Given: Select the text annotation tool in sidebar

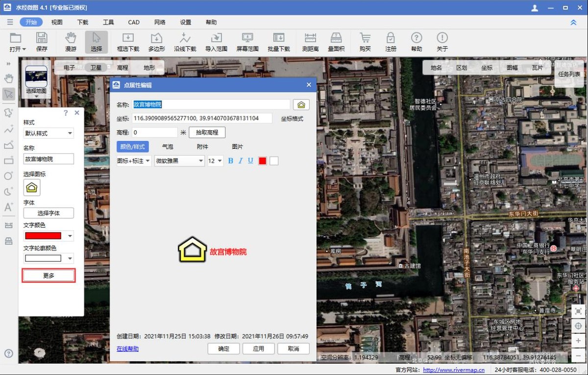Looking at the screenshot, I should pos(9,207).
